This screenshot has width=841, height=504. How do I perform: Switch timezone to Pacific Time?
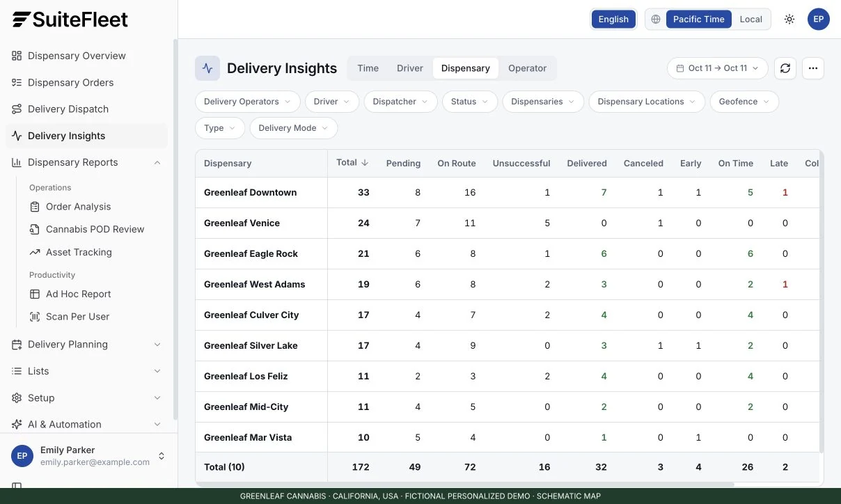[x=698, y=19]
